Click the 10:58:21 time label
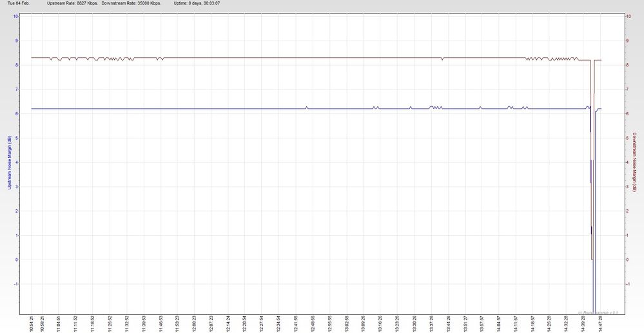The height and width of the screenshot is (333, 644). tap(42, 324)
